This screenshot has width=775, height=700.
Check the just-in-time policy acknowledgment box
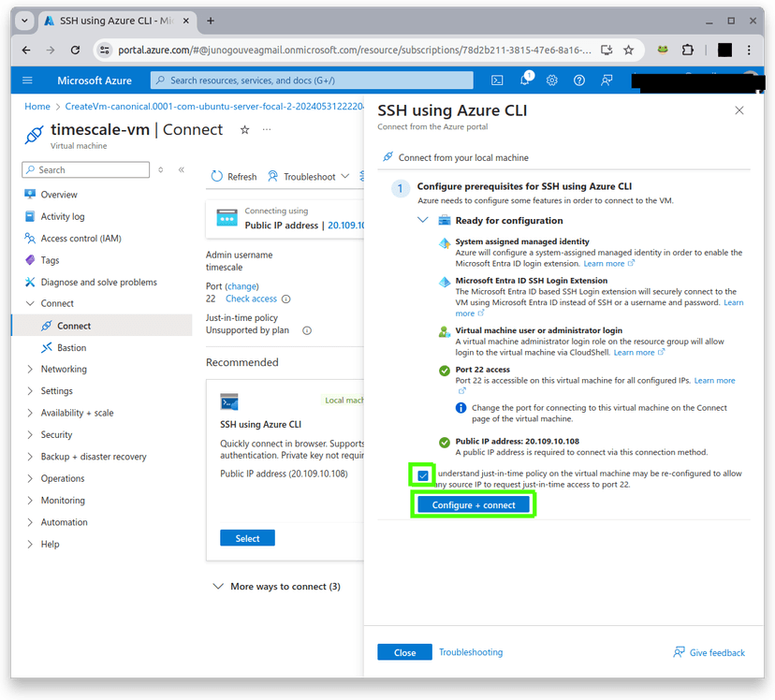point(423,475)
